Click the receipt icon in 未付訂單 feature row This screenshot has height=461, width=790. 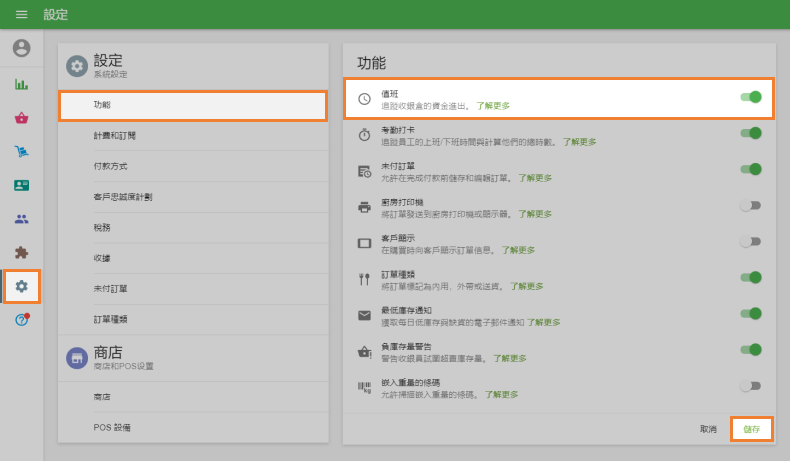point(364,171)
